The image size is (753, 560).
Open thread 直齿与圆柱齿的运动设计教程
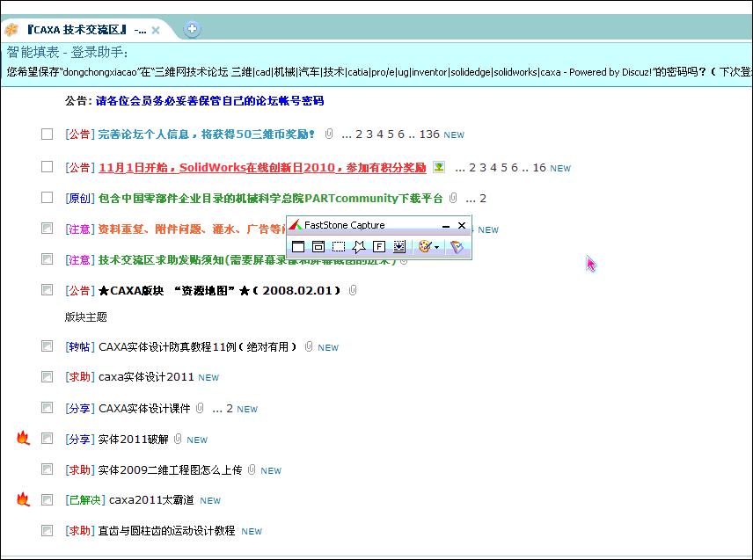tap(166, 531)
